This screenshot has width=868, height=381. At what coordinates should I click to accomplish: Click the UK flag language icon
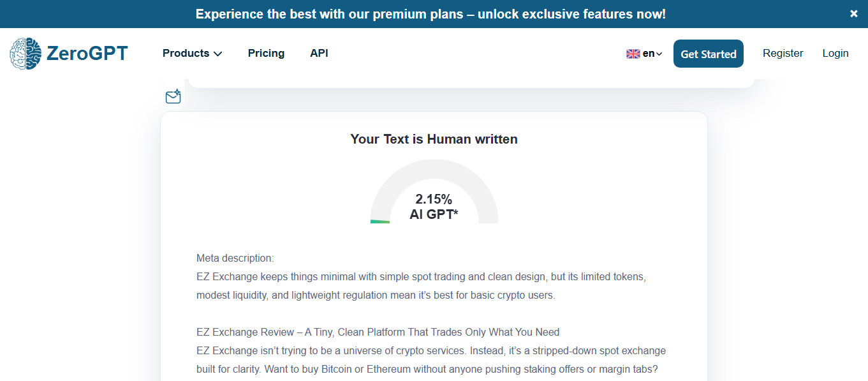[x=633, y=54]
